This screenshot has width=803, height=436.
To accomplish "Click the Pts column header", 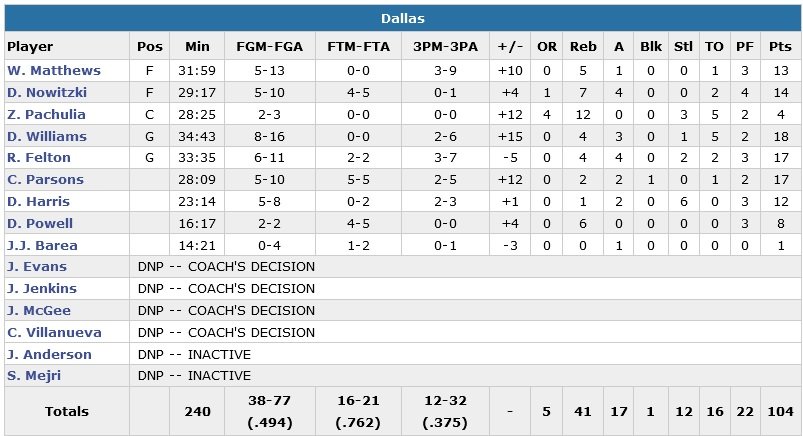I will [780, 46].
